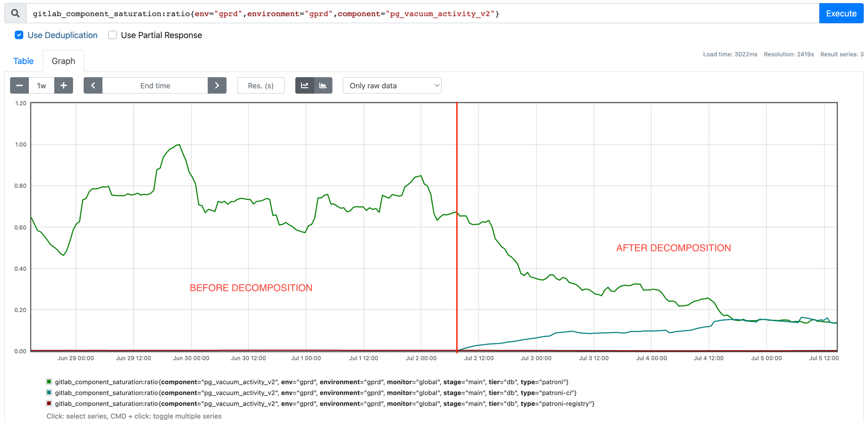This screenshot has width=868, height=422.
Task: Open the Only raw data dropdown
Action: (392, 85)
